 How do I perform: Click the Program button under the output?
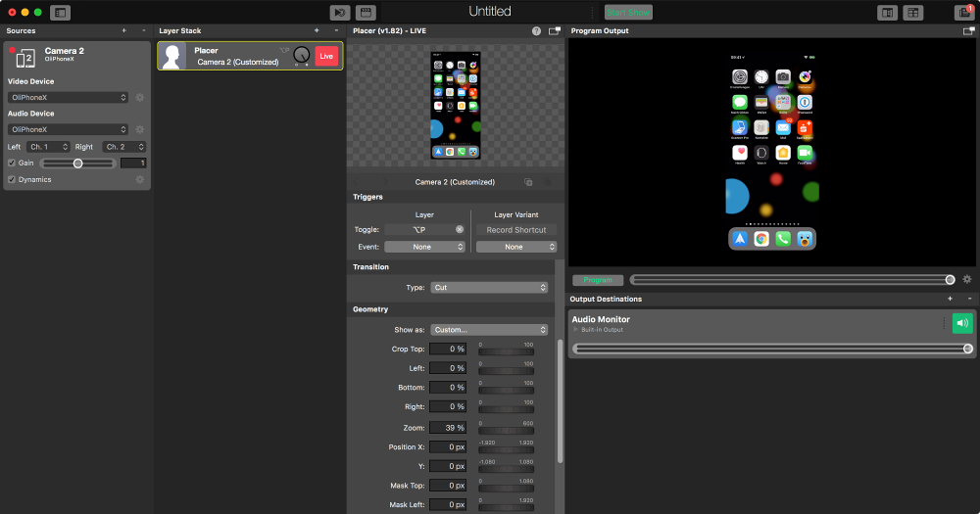click(598, 280)
